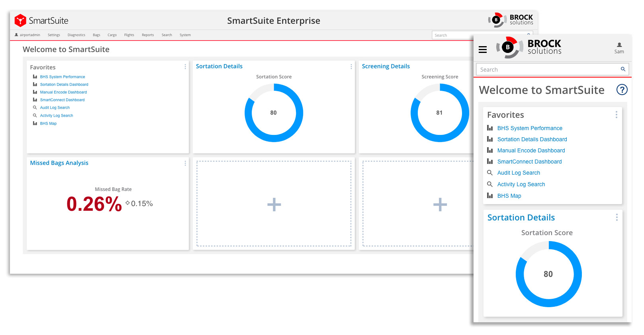Open Manual Encode Dashboard desktop link
644x335 pixels.
[x=63, y=92]
